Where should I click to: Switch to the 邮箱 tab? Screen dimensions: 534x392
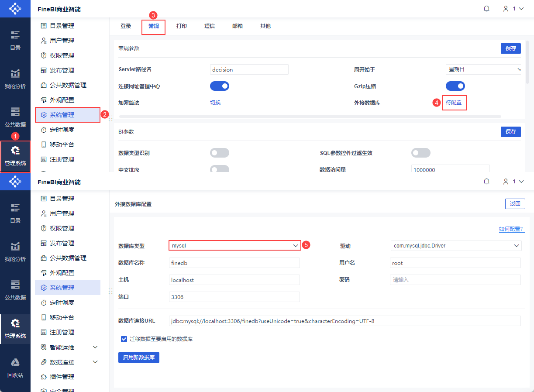tap(238, 26)
